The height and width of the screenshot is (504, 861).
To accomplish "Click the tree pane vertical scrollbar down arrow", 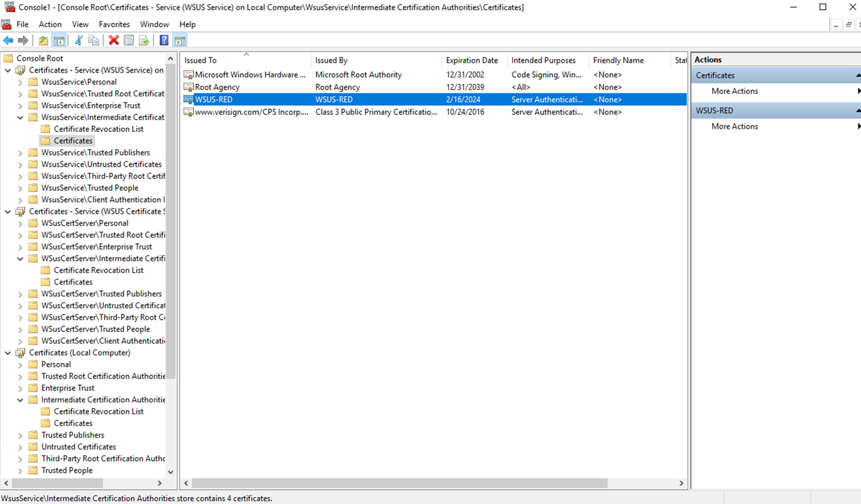I will [170, 473].
